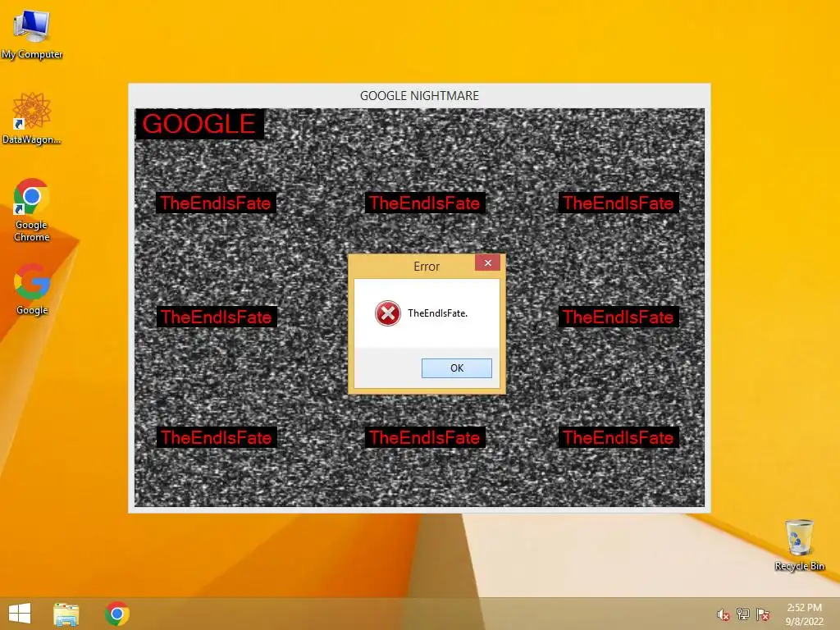The image size is (840, 630).
Task: Launch Chrome from the taskbar
Action: pyautogui.click(x=117, y=614)
